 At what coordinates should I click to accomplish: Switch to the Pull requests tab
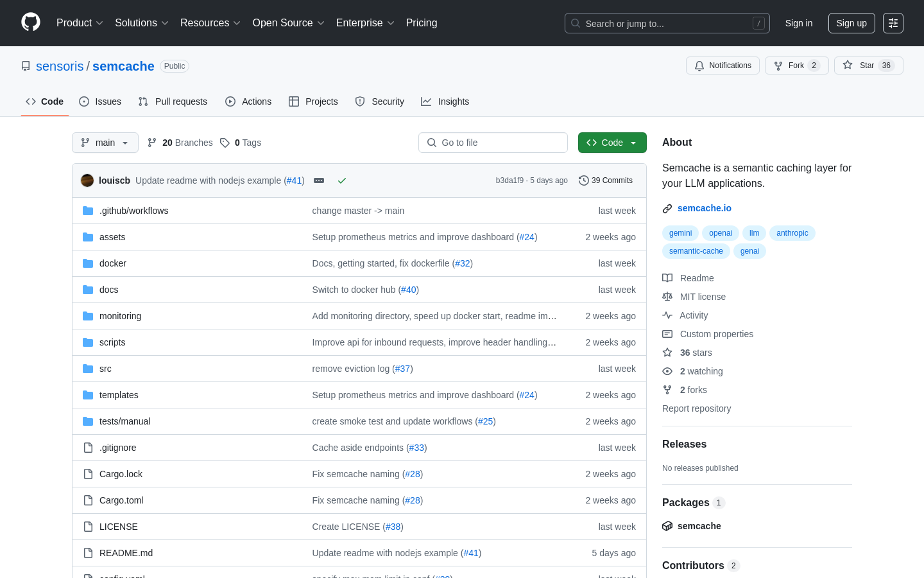click(173, 101)
